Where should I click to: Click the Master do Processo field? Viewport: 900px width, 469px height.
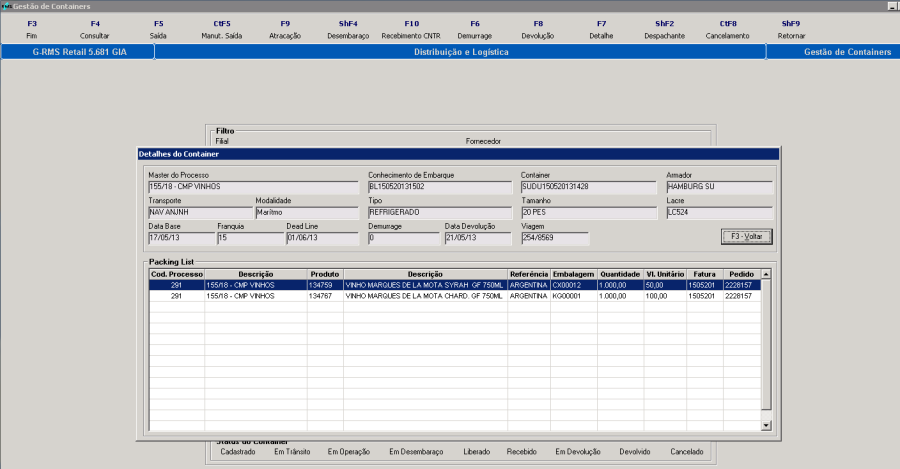tap(253, 187)
